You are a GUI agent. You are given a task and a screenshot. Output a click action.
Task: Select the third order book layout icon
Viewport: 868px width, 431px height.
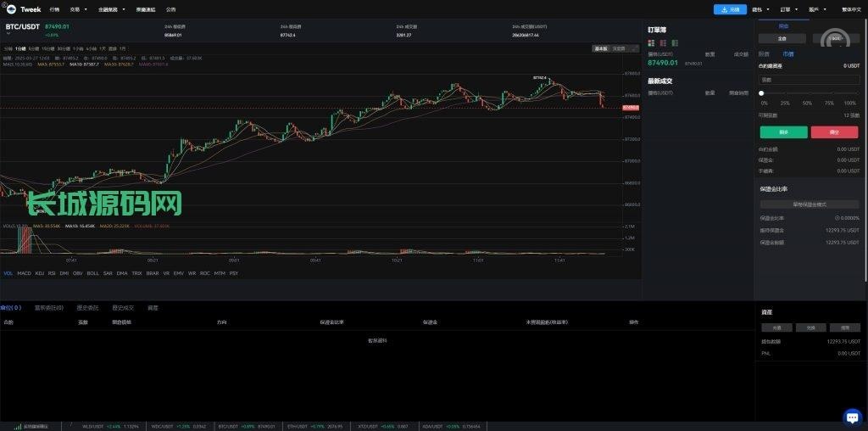pos(675,42)
